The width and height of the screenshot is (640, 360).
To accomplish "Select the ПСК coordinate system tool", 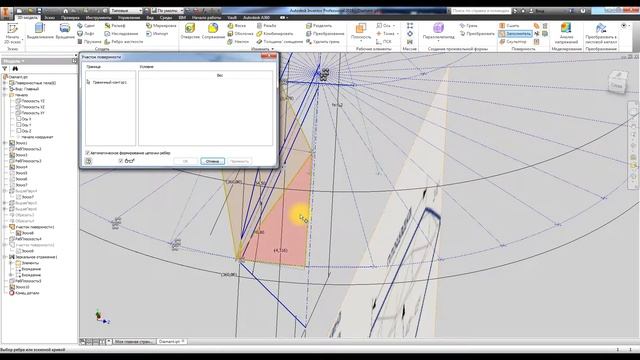I will pos(383,42).
